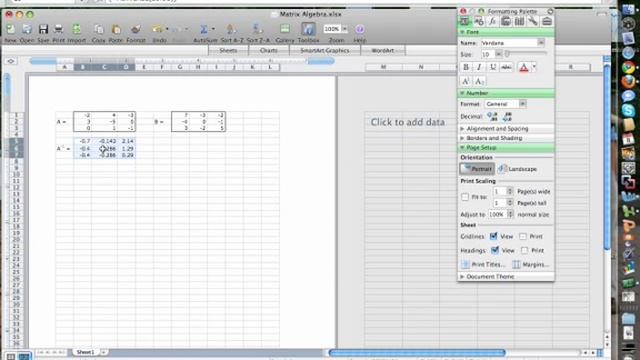Click the red font color swatch
640x360 pixels.
point(524,67)
